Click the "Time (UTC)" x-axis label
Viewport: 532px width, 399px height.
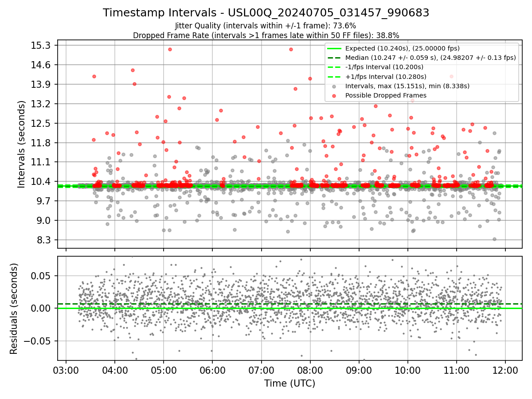click(x=289, y=383)
